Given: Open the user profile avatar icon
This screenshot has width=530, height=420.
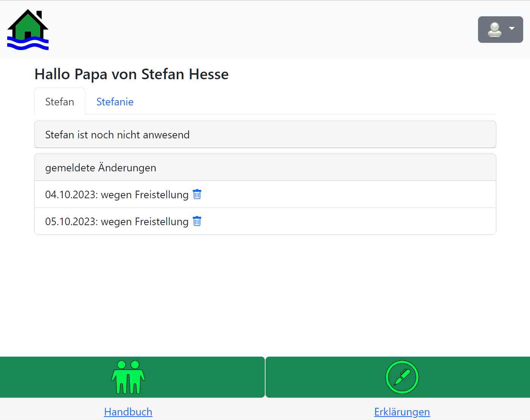Looking at the screenshot, I should [x=494, y=29].
